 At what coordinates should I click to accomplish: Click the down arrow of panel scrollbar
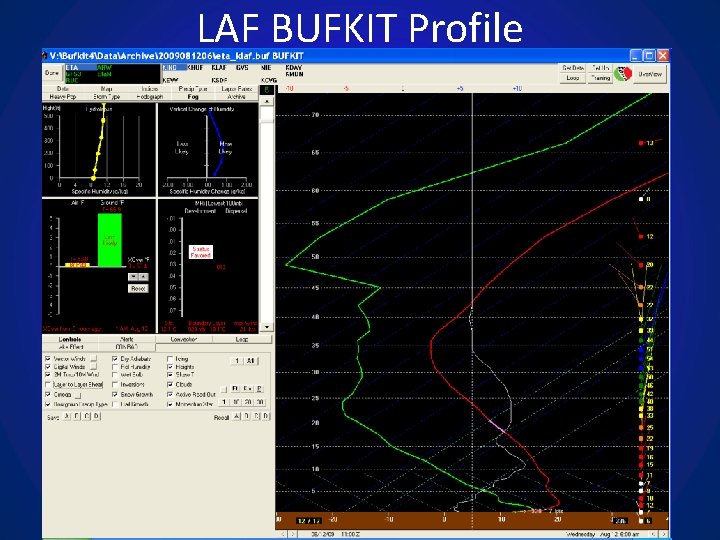pyautogui.click(x=267, y=327)
